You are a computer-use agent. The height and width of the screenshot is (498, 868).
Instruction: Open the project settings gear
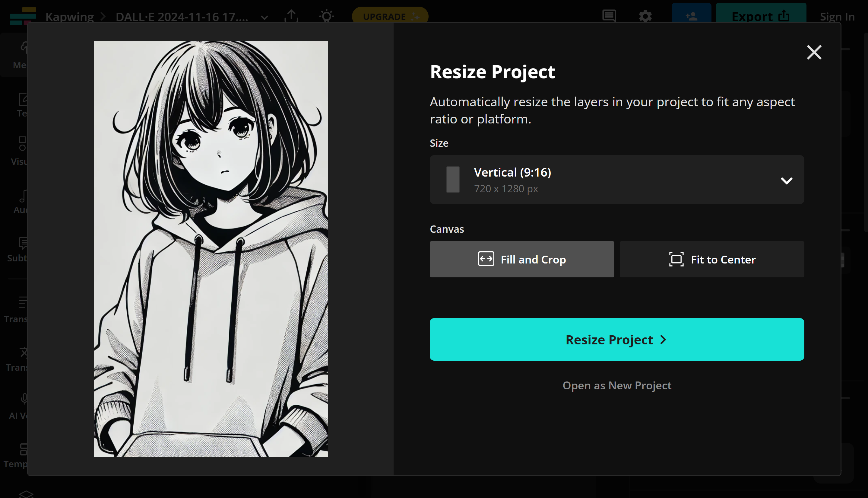coord(645,16)
